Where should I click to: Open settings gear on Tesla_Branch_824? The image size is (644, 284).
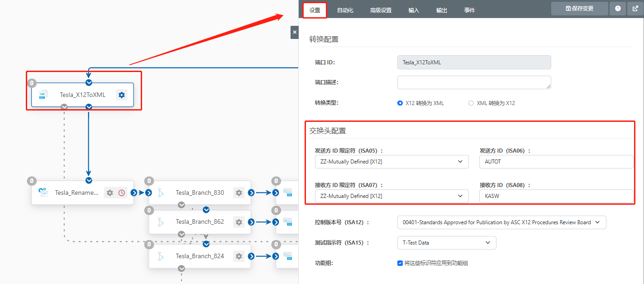tap(239, 256)
